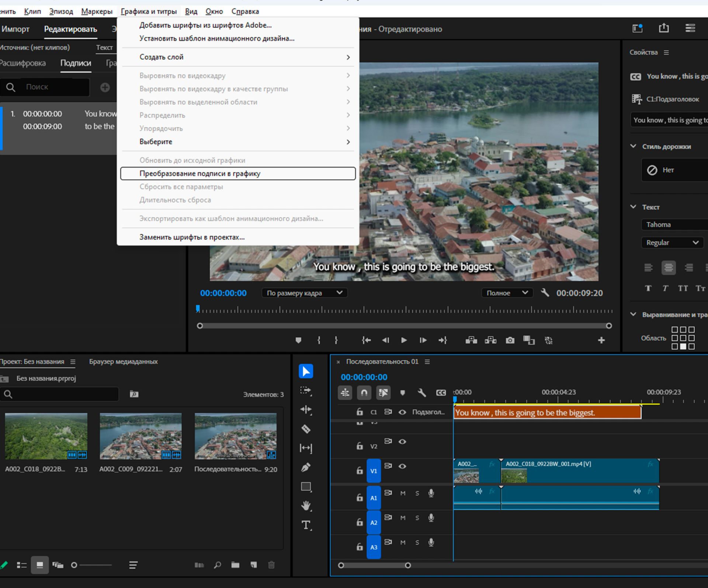Toggle visibility of subtitle track C1
Viewport: 708px width, 588px height.
[x=402, y=412]
